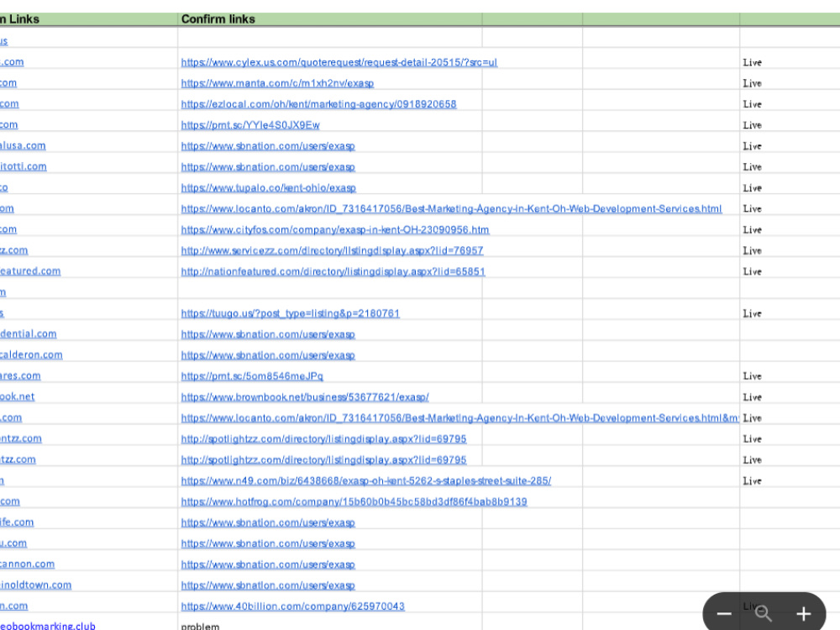This screenshot has width=840, height=630.
Task: Click the ares.com link in first column
Action: point(20,375)
